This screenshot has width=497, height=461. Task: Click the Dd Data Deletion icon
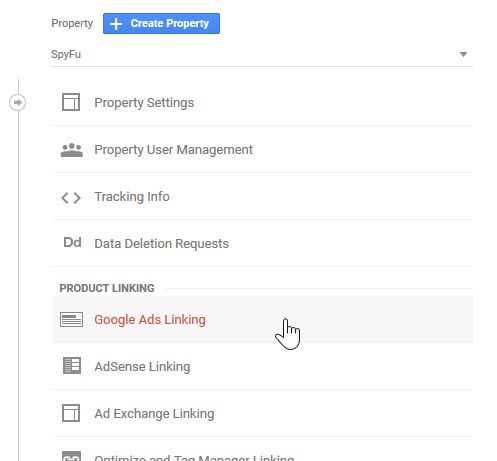(72, 242)
